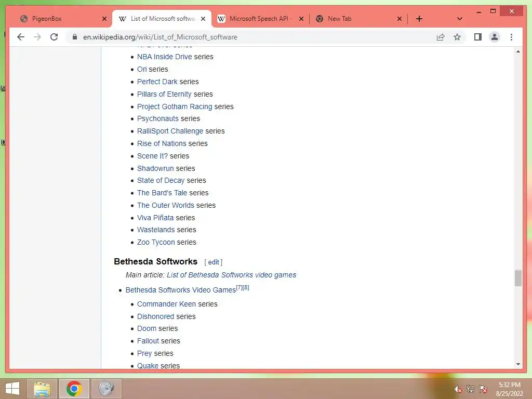This screenshot has width=532, height=399.
Task: View site info via lock icon
Action: coord(75,37)
